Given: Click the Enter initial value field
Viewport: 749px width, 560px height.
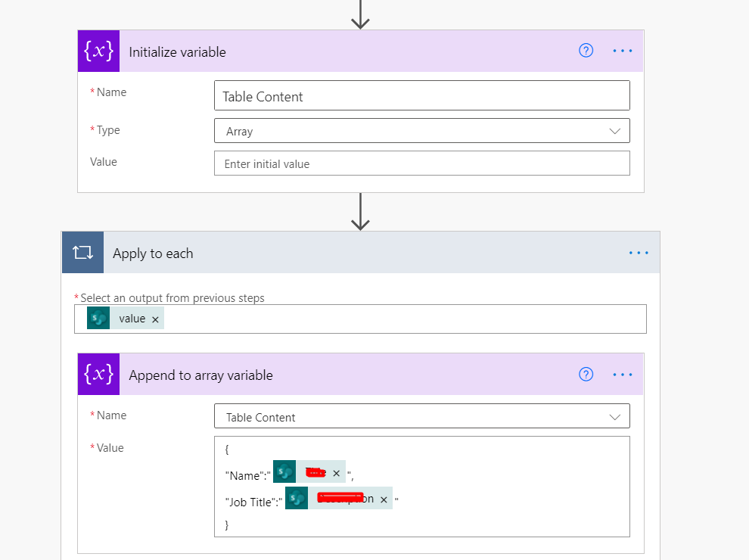Looking at the screenshot, I should [x=421, y=163].
